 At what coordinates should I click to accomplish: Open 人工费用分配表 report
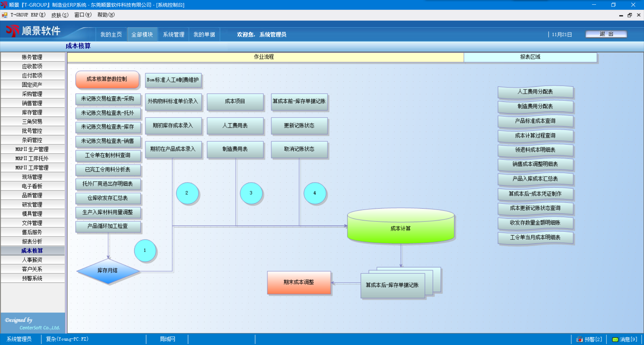point(535,92)
